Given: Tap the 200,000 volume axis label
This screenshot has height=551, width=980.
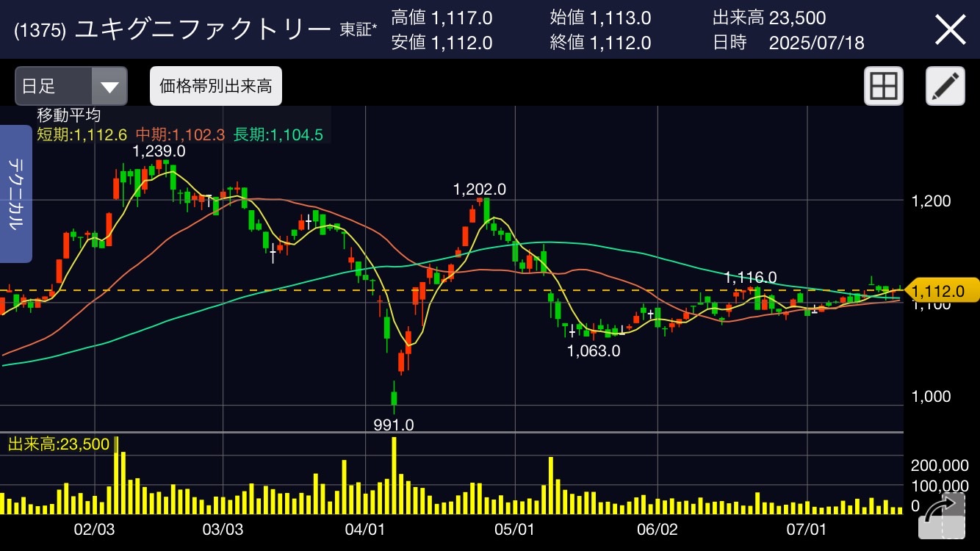Looking at the screenshot, I should [x=940, y=465].
